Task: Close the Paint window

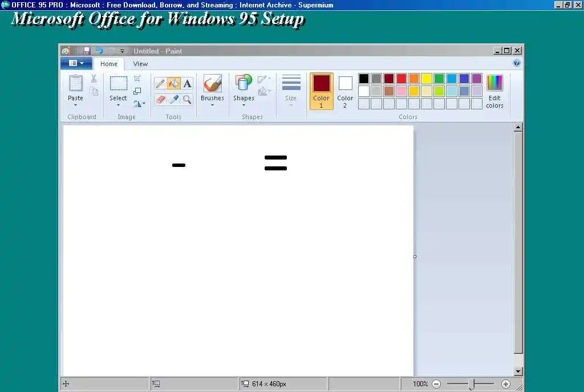Action: 517,51
